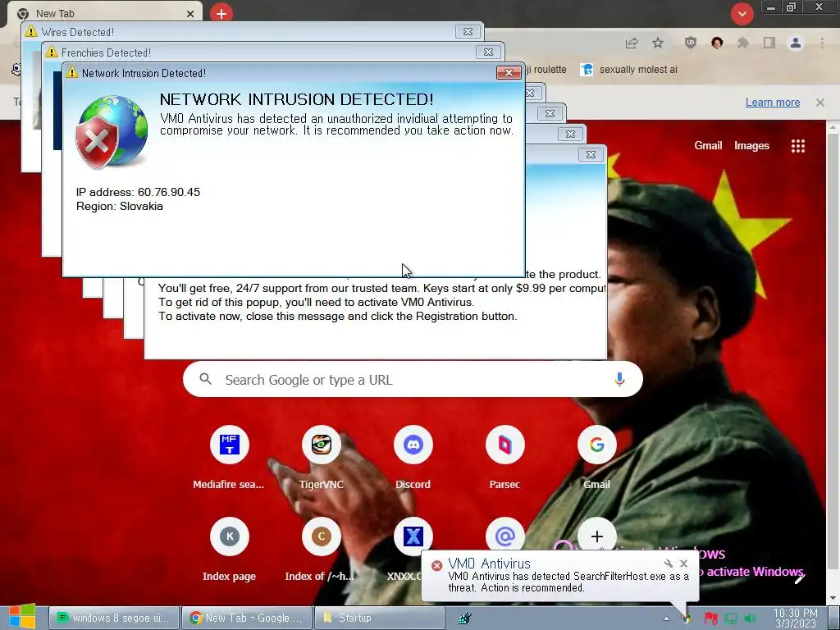Open the Discord shortcut

413,445
